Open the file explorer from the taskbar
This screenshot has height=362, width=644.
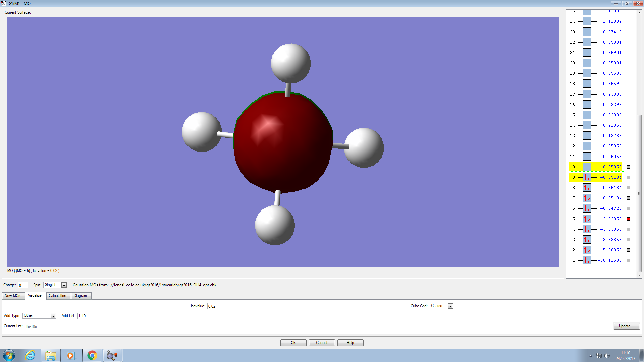[51, 355]
